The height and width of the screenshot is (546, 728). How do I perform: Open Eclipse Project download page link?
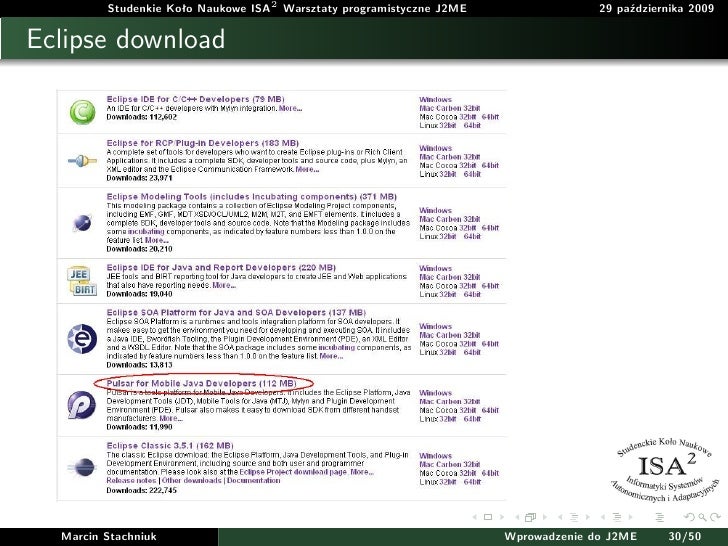coord(293,472)
